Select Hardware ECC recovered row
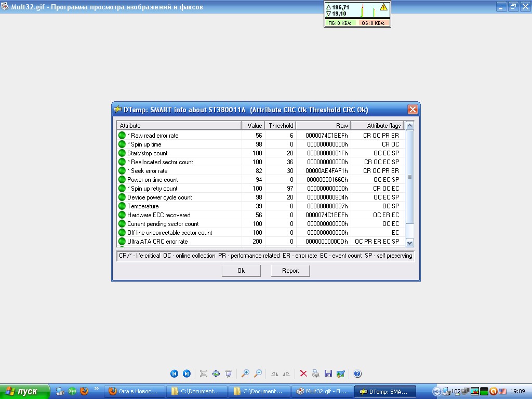 [261, 215]
